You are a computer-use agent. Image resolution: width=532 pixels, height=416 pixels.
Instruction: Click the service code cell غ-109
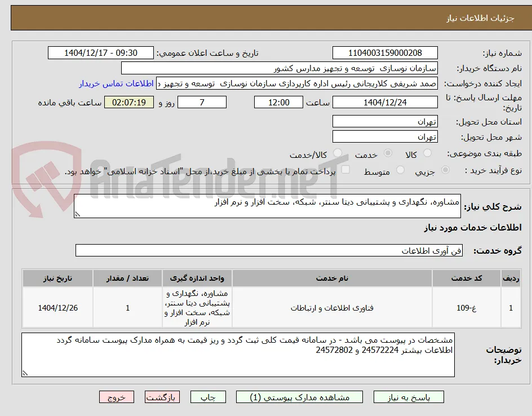coord(467,308)
